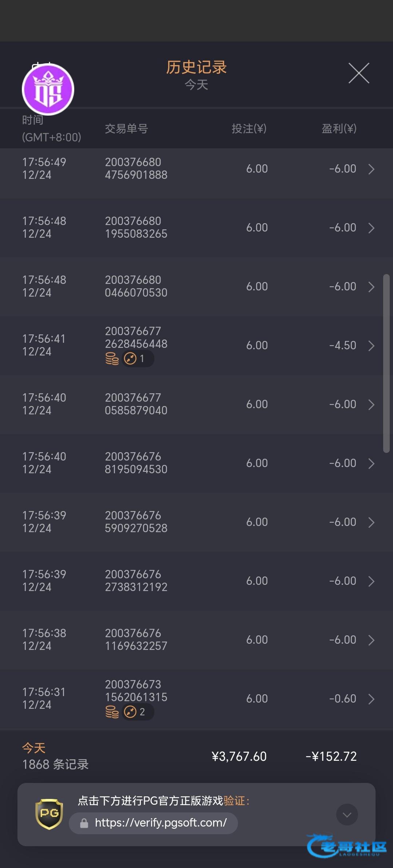Open chevron of transaction 8195094530
393x868 pixels.
pos(371,463)
